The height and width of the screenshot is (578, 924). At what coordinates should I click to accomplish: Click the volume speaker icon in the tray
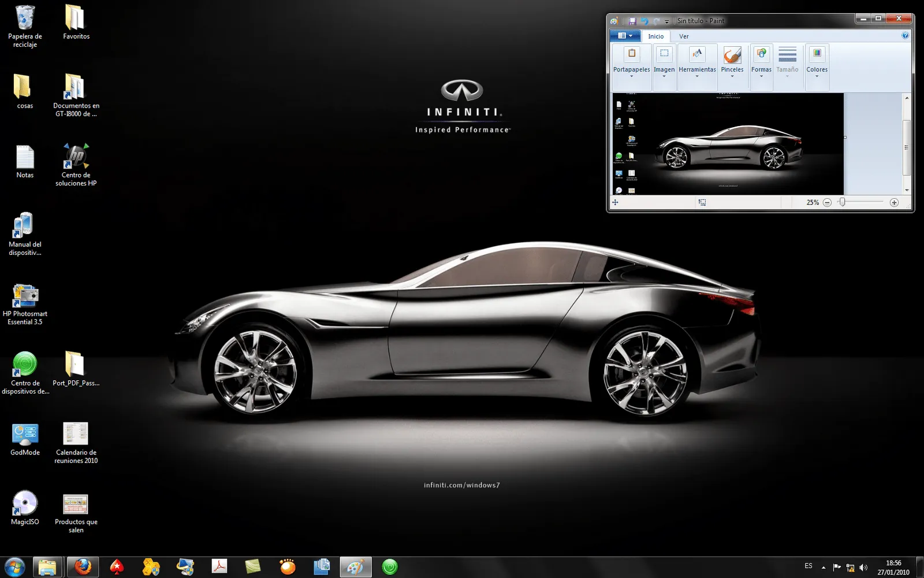[863, 568]
